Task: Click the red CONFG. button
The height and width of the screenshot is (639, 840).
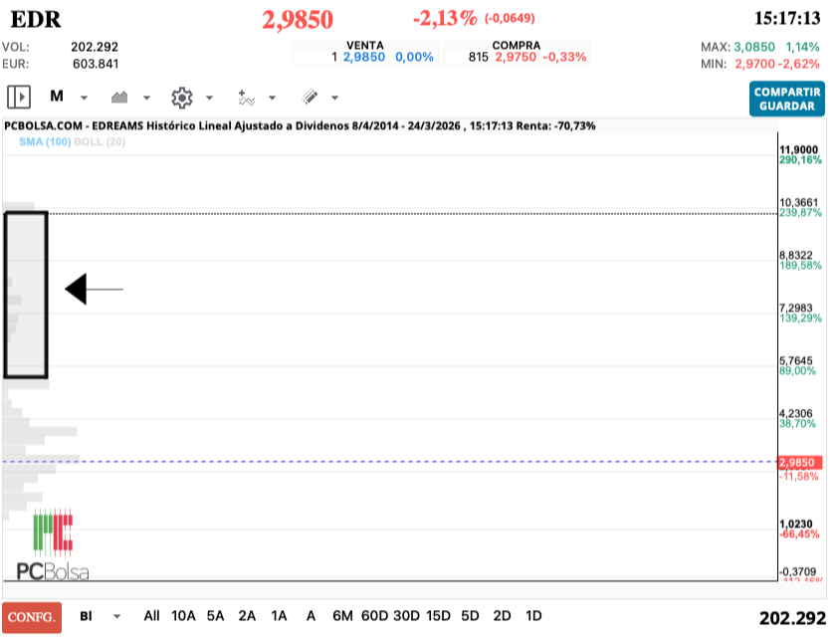Action: (32, 617)
